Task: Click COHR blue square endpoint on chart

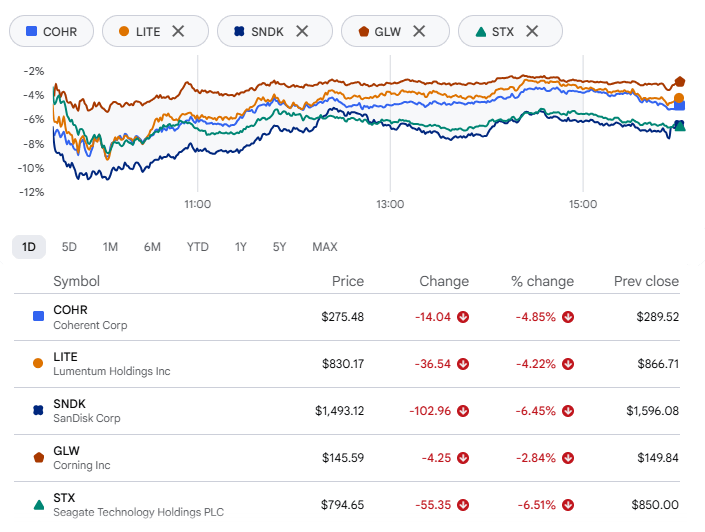Action: (x=679, y=106)
